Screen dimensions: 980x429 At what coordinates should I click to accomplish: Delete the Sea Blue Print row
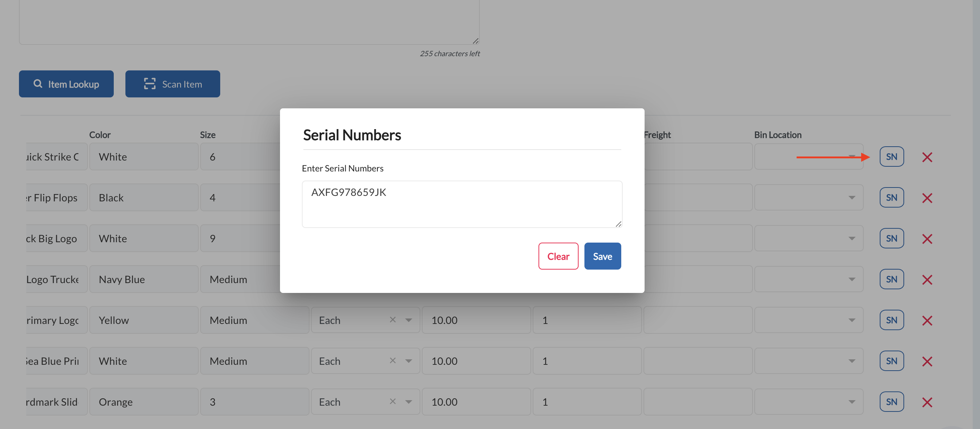(x=927, y=361)
